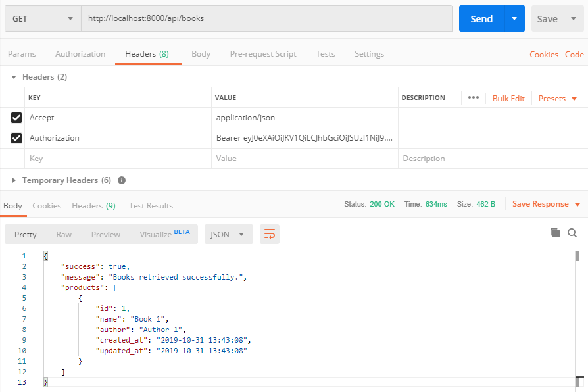Viewport: 588px width, 392px height.
Task: Click the Send button
Action: 481,19
